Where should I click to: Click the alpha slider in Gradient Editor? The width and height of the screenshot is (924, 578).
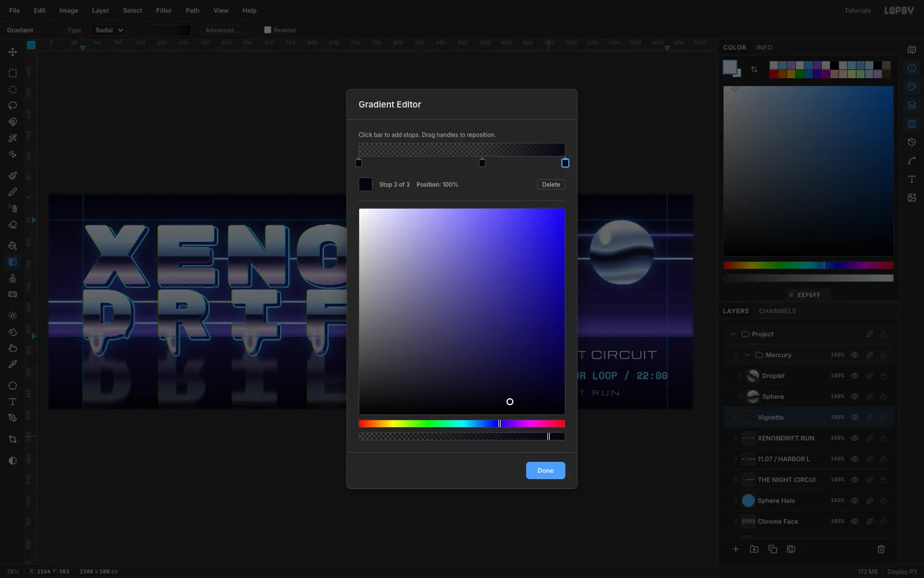click(x=462, y=436)
